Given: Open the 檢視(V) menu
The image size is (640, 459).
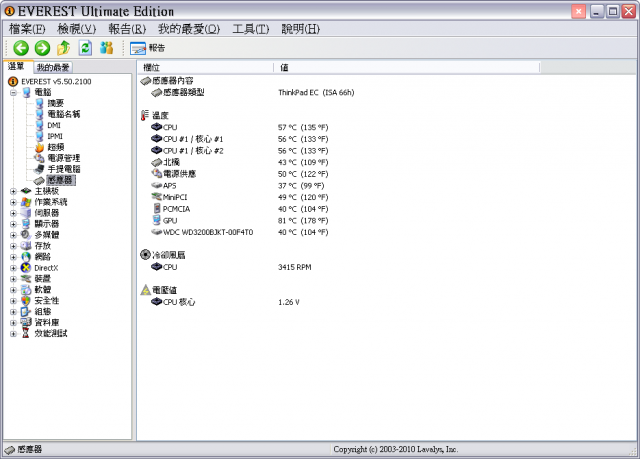Looking at the screenshot, I should 77,29.
